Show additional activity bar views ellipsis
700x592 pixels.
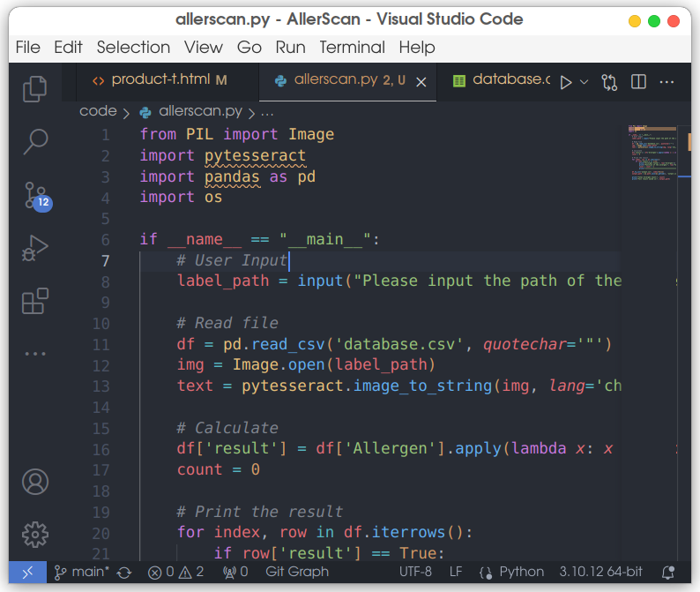point(34,354)
